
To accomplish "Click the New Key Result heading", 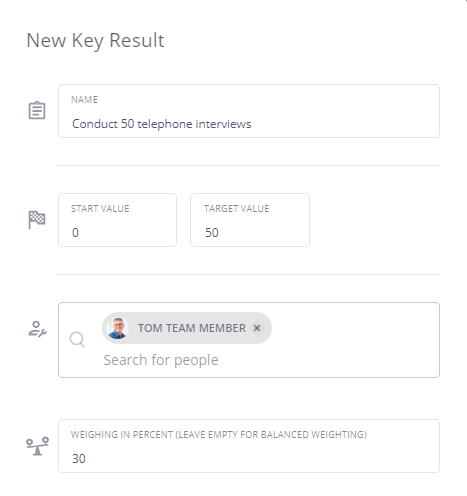I will [x=95, y=41].
